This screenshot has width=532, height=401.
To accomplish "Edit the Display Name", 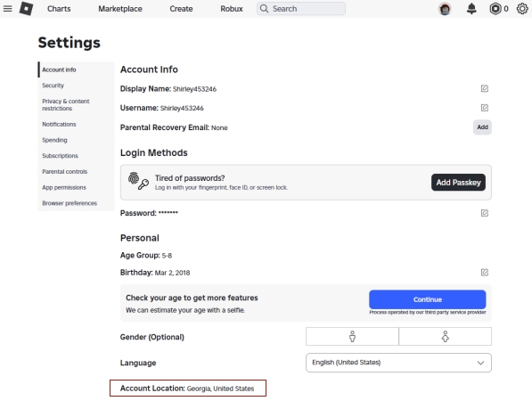I will pyautogui.click(x=485, y=88).
